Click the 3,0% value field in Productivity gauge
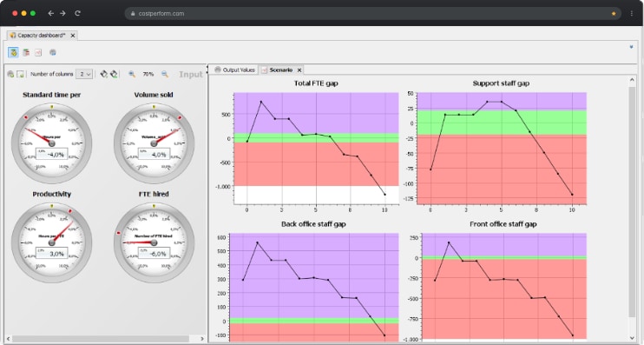 click(52, 253)
